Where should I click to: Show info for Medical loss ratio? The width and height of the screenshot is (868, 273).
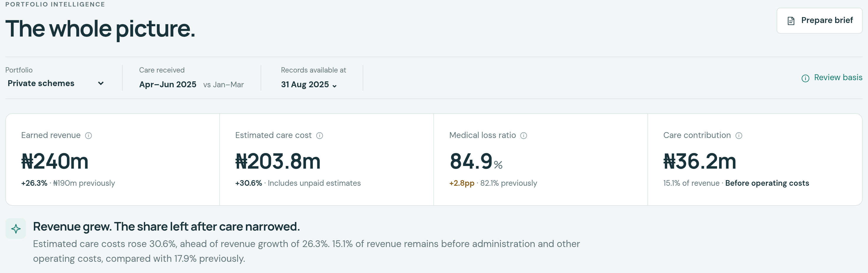point(524,136)
